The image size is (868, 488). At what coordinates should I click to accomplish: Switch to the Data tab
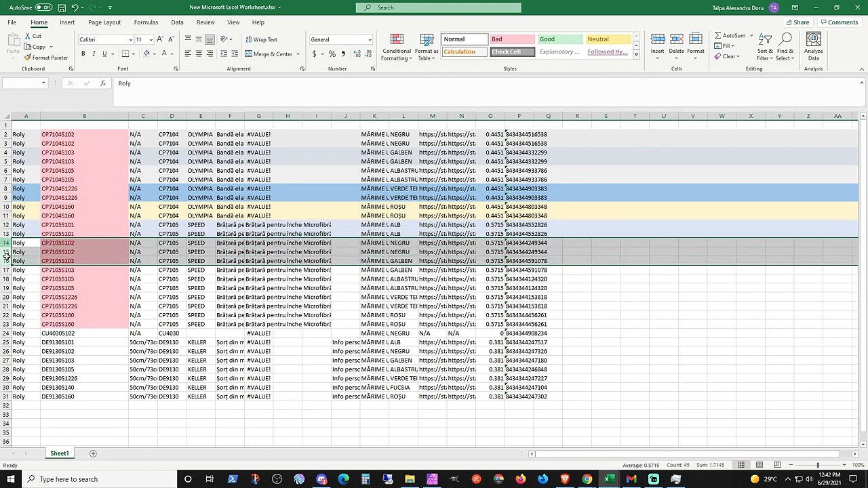177,22
